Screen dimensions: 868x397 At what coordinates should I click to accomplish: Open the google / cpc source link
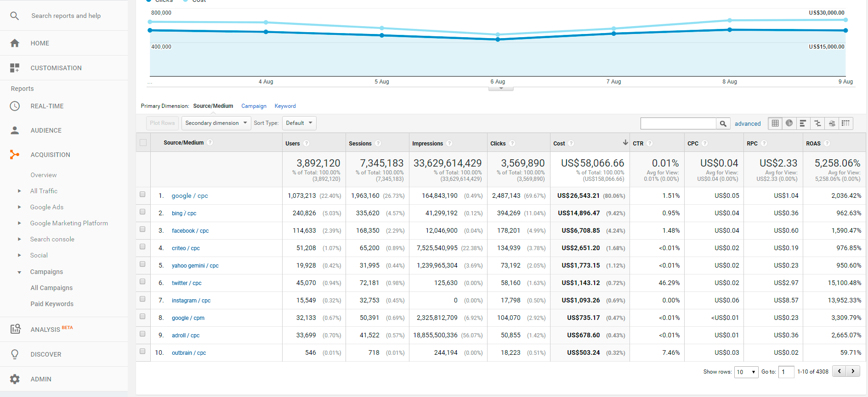[x=190, y=196]
